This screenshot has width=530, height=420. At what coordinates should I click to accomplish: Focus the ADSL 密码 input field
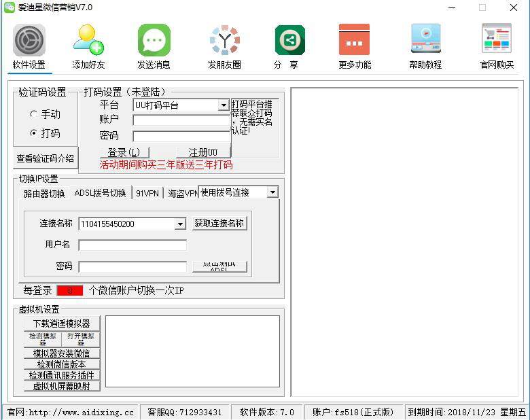click(132, 266)
